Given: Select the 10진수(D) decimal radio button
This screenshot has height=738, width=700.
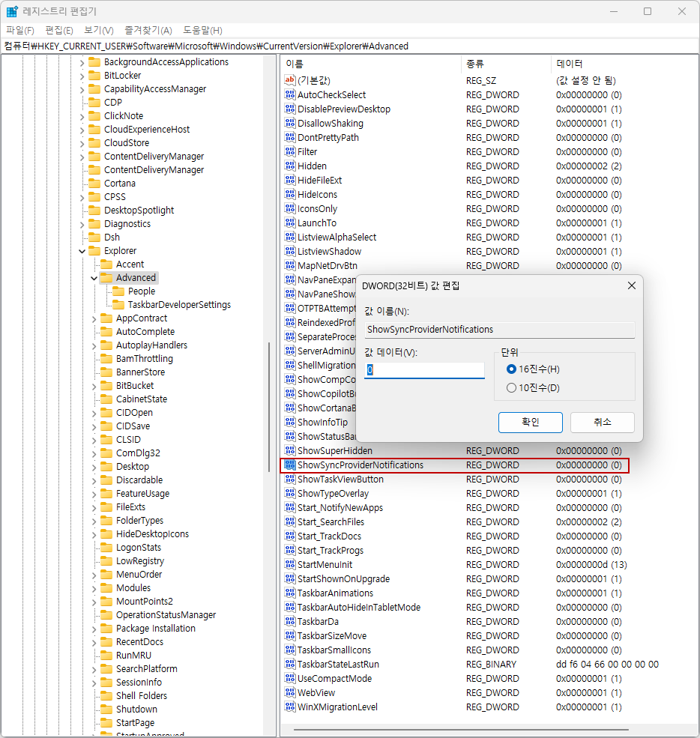Looking at the screenshot, I should (511, 388).
